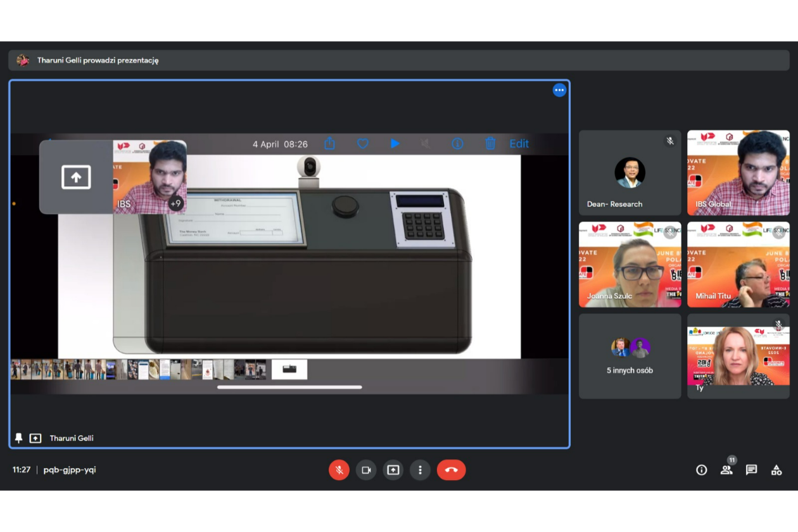Open the chat panel icon
Viewport: 798px width, 532px height.
click(751, 470)
